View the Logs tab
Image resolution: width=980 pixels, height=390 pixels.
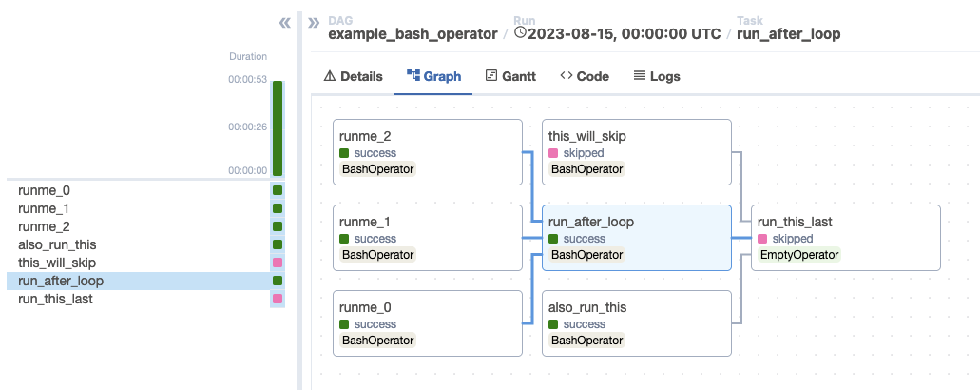[x=657, y=76]
